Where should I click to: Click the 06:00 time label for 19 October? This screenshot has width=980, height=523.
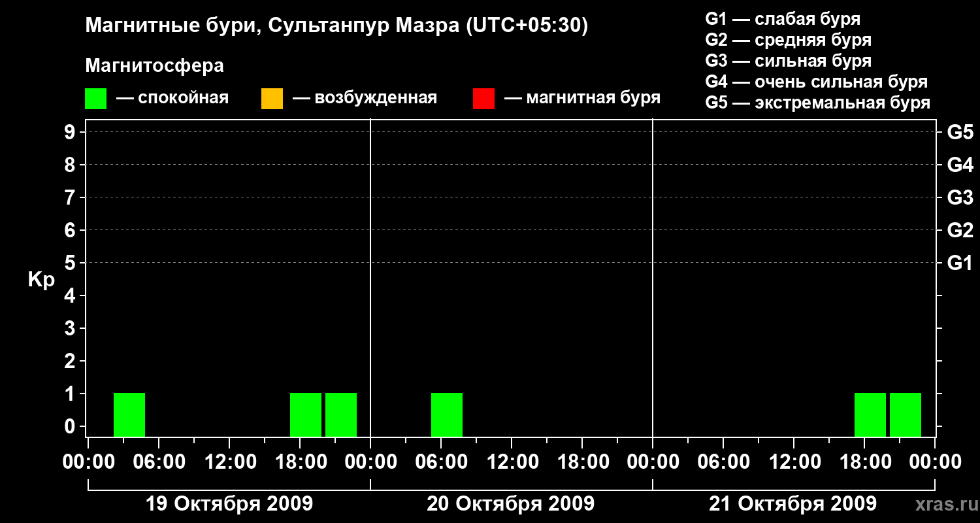coord(159,462)
